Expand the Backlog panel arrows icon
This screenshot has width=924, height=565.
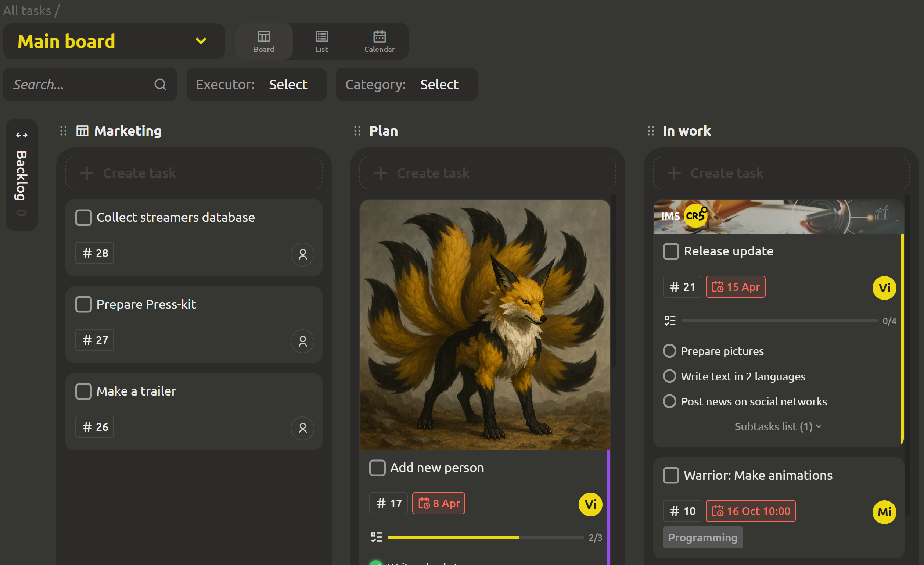(22, 135)
